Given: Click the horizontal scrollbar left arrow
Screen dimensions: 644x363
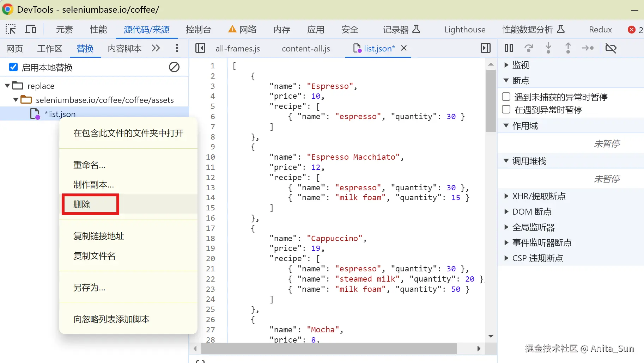Looking at the screenshot, I should (x=195, y=349).
